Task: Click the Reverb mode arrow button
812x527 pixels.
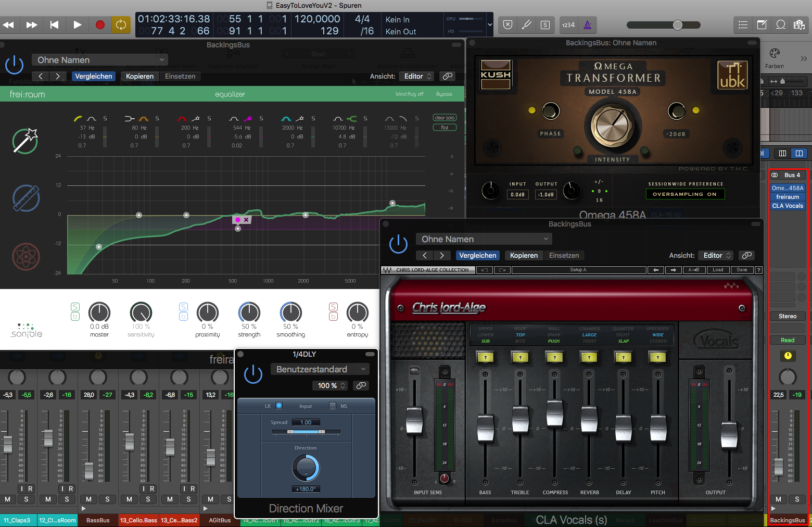Action: (589, 357)
